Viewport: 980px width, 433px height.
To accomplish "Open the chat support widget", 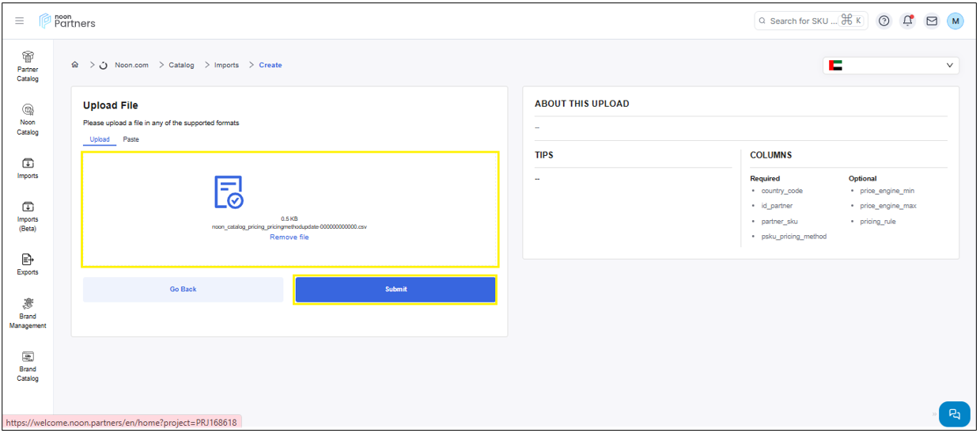I will (x=954, y=414).
